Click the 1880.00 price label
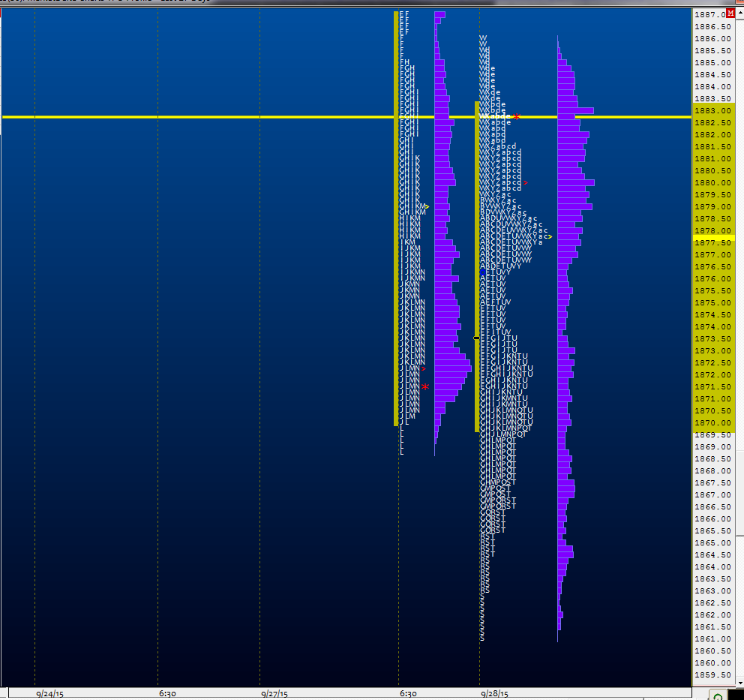The width and height of the screenshot is (744, 700). 712,183
